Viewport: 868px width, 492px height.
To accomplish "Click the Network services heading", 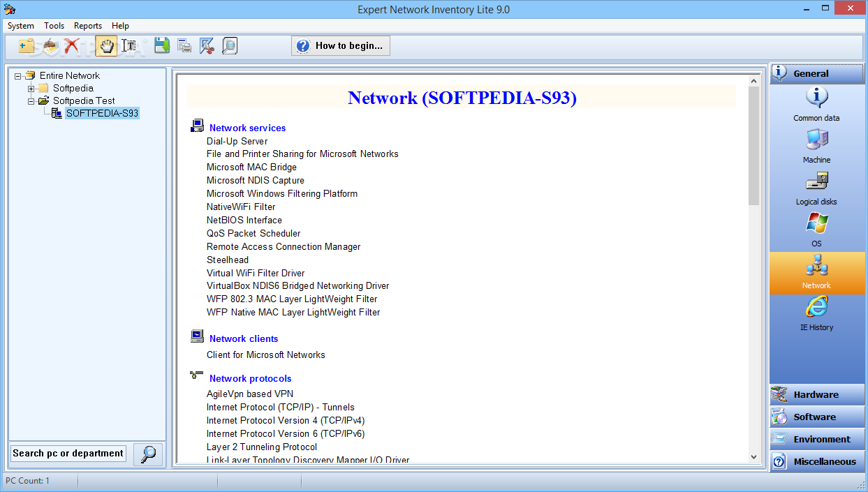I will tap(247, 128).
